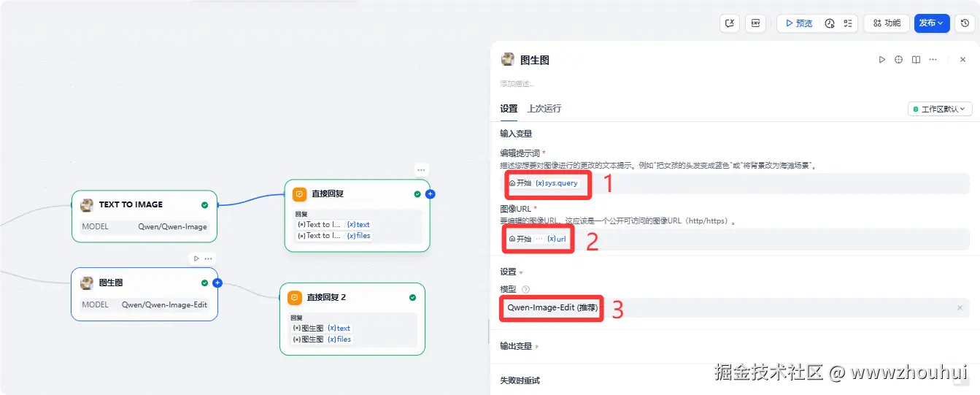This screenshot has width=980, height=395.
Task: Open run history clock-play icon
Action: click(x=830, y=23)
